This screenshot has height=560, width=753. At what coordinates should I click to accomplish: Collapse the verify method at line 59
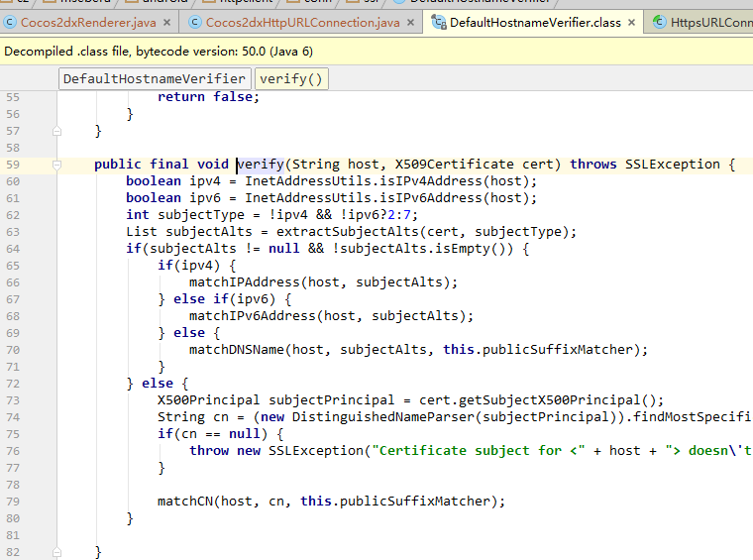[56, 166]
